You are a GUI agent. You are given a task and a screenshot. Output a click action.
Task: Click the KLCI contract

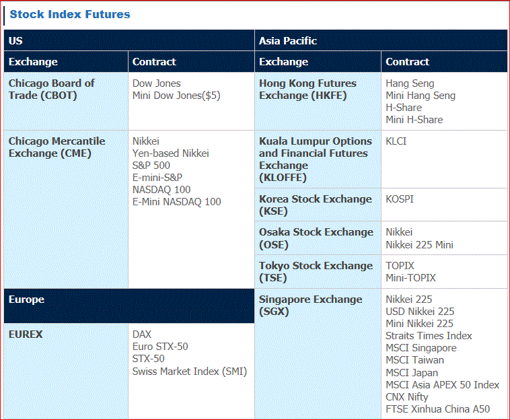(x=396, y=141)
